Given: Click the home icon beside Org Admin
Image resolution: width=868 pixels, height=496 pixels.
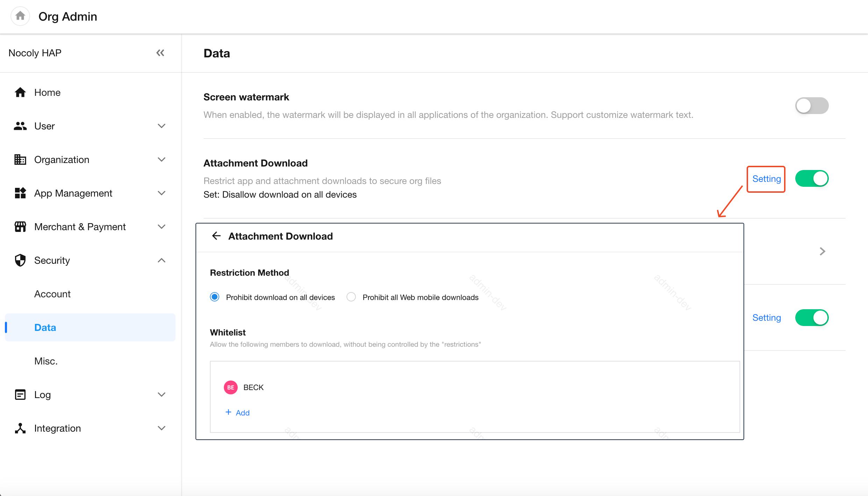Looking at the screenshot, I should tap(20, 16).
